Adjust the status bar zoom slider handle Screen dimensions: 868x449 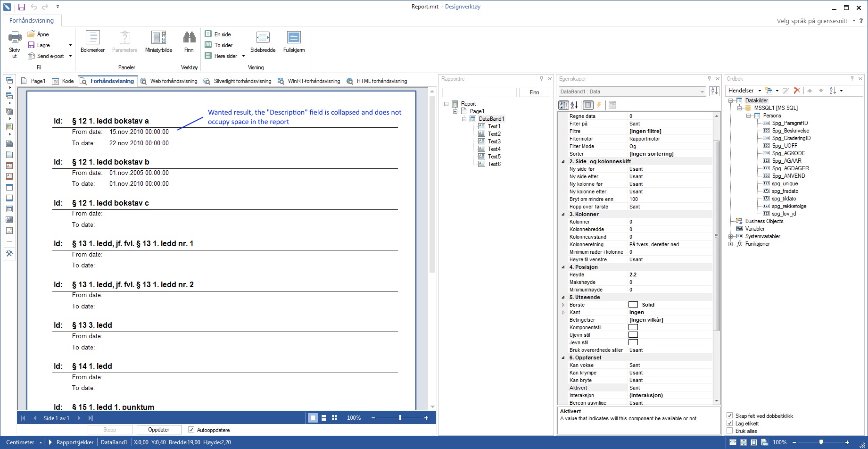[821, 442]
